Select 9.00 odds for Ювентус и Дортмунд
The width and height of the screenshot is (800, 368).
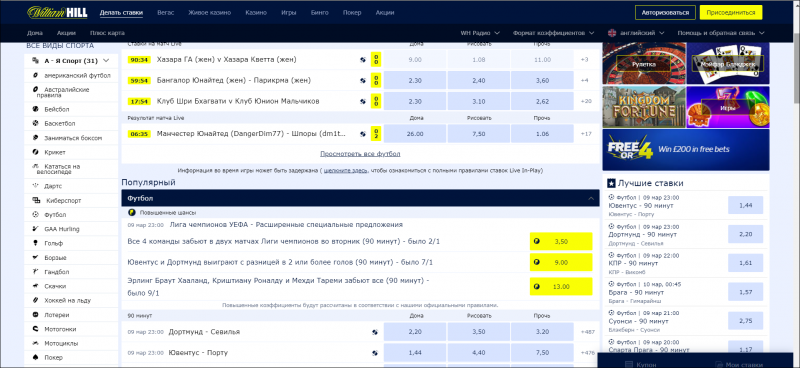click(x=561, y=262)
